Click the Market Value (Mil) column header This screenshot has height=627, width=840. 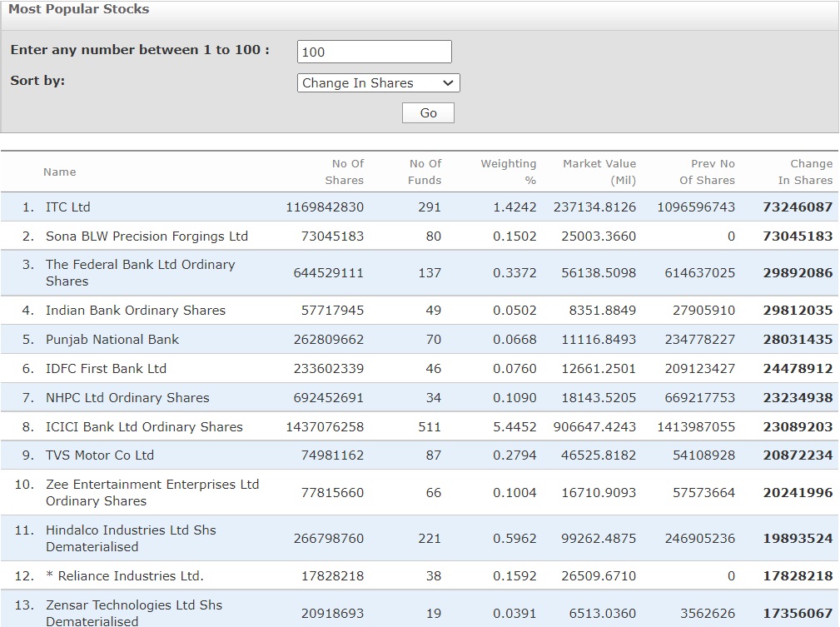(x=599, y=172)
